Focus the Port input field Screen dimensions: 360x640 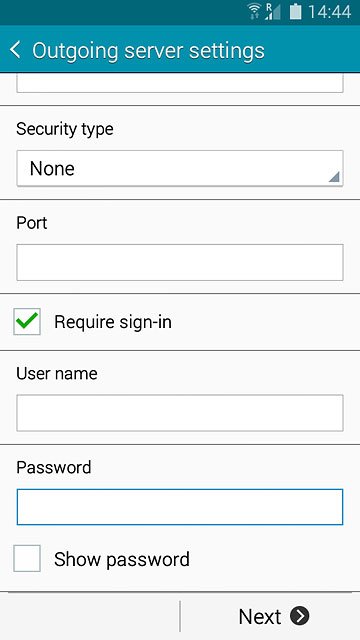pos(180,262)
